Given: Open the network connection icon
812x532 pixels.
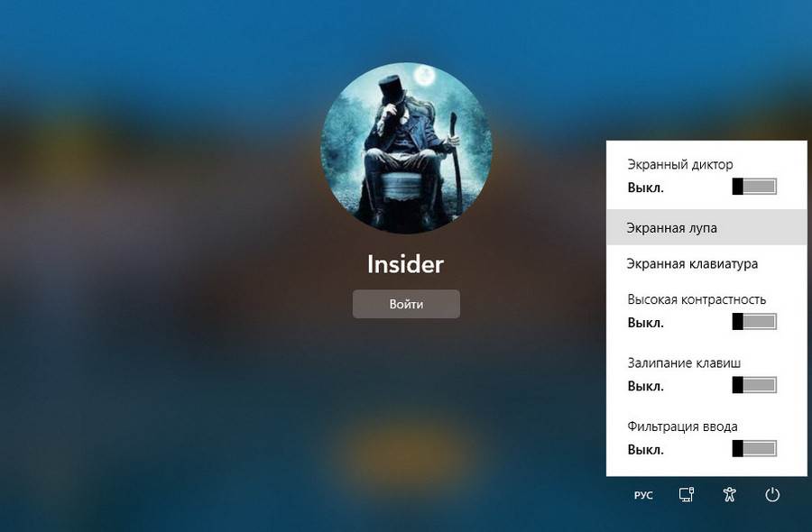Looking at the screenshot, I should point(687,495).
